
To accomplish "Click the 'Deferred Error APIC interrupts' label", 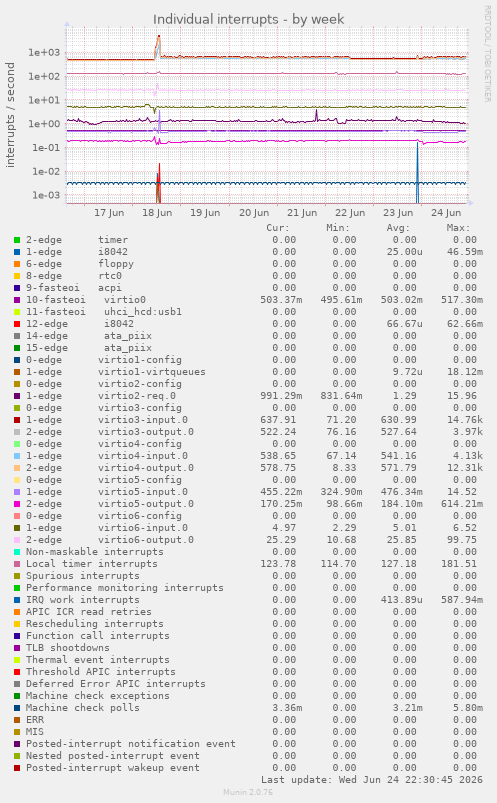I will (x=116, y=684).
